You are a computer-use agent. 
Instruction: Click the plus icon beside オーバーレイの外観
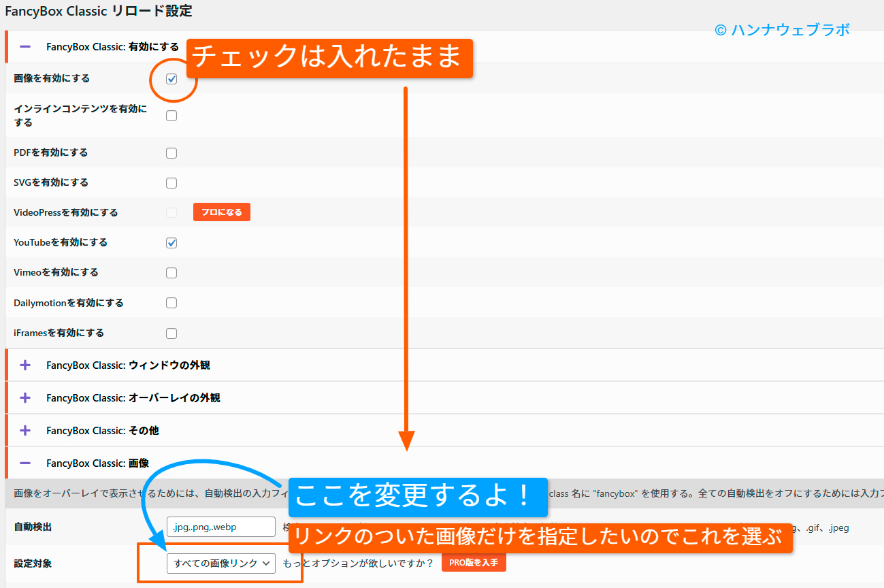(24, 397)
